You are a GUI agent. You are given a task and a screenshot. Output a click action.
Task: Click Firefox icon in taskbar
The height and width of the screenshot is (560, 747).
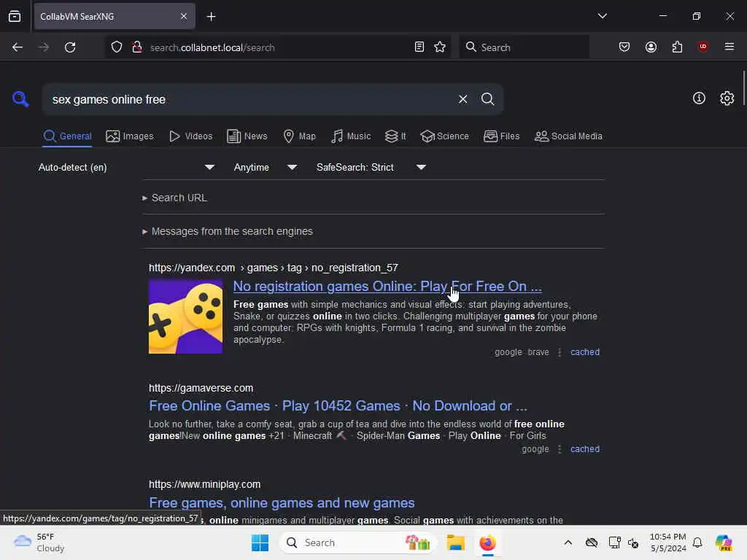(487, 542)
